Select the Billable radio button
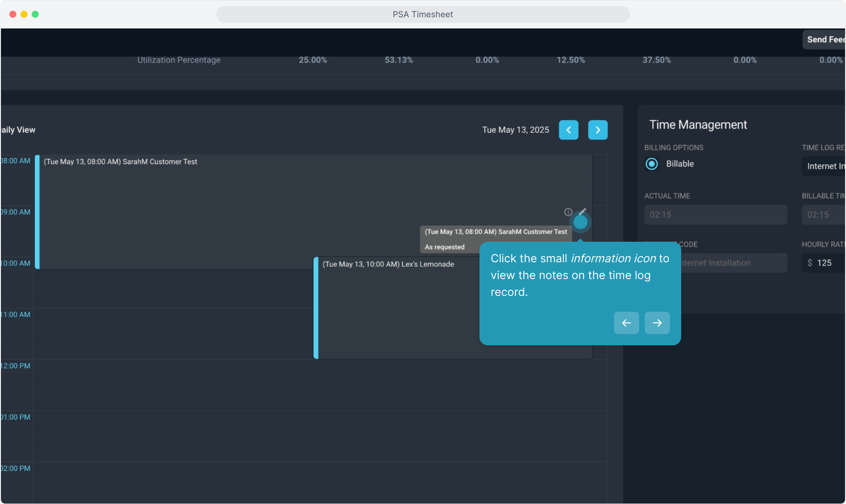The height and width of the screenshot is (504, 846). (x=652, y=164)
